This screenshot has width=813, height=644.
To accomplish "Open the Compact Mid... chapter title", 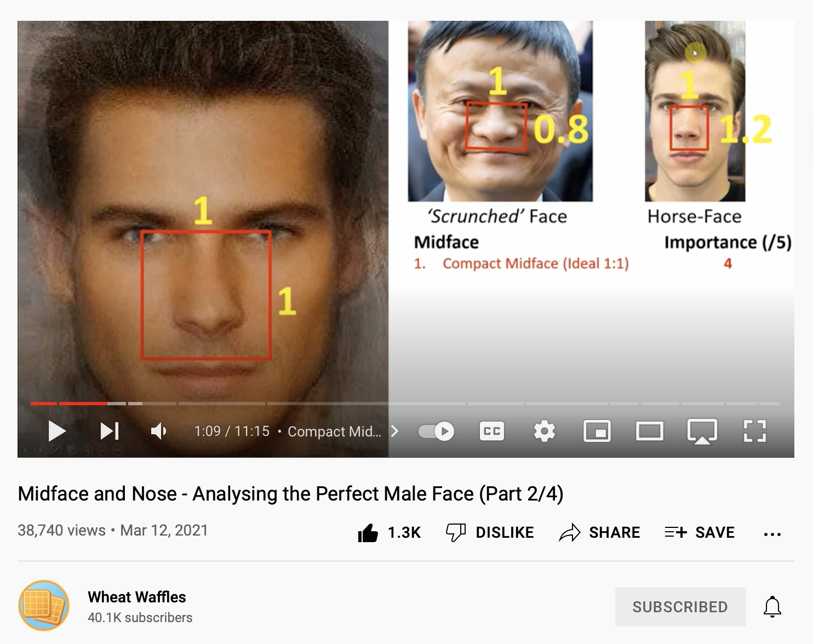I will tap(334, 432).
